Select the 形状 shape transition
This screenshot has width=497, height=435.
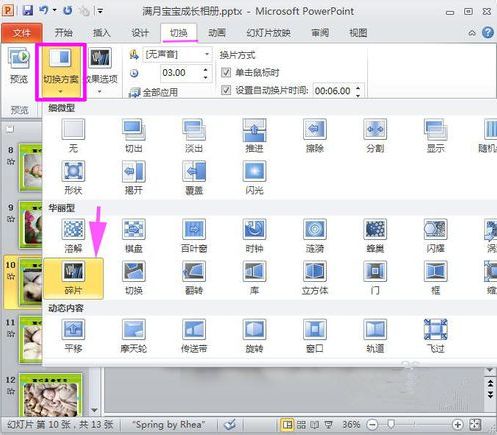[73, 178]
